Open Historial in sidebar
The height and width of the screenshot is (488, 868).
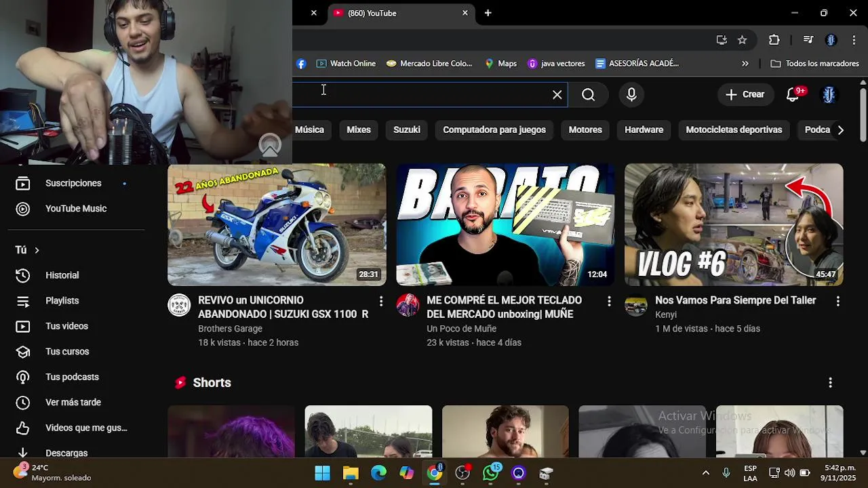coord(62,275)
